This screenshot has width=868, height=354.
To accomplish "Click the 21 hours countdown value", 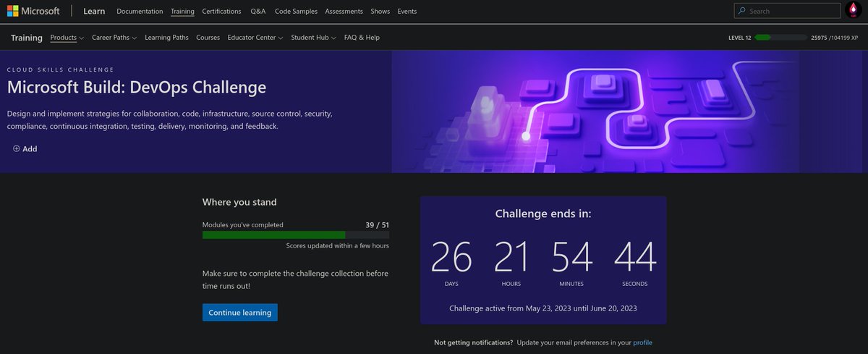I will click(x=511, y=257).
